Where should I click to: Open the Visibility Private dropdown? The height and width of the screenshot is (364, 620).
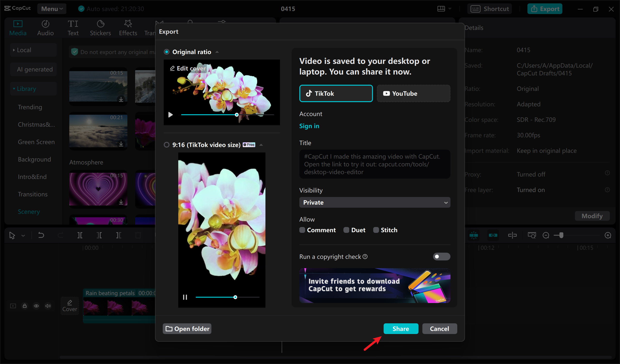tap(374, 202)
